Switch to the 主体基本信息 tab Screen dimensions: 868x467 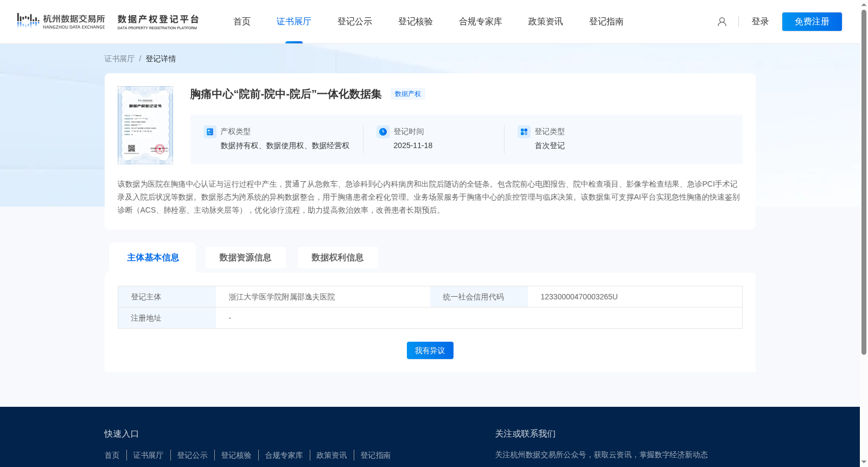click(153, 258)
